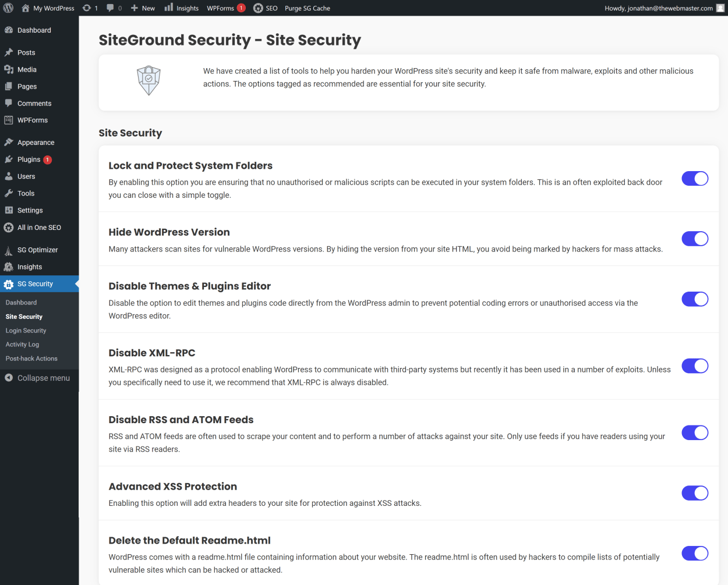Open the comments bubble icon in admin bar

110,8
